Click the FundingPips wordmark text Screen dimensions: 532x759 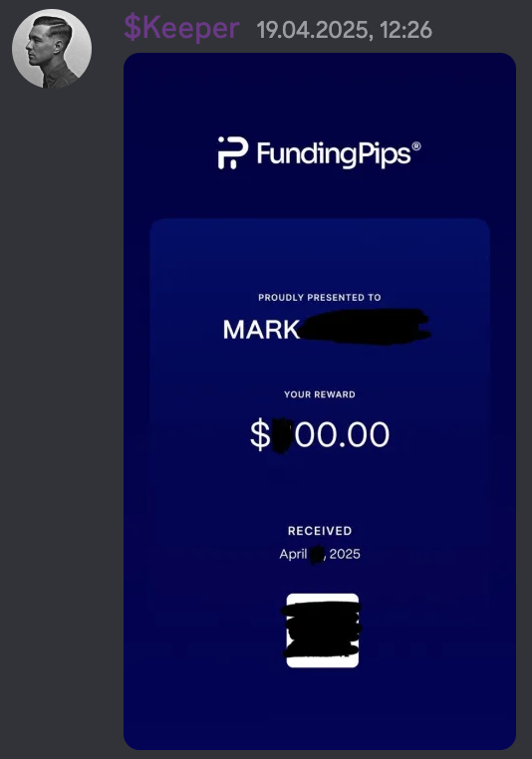click(x=334, y=154)
